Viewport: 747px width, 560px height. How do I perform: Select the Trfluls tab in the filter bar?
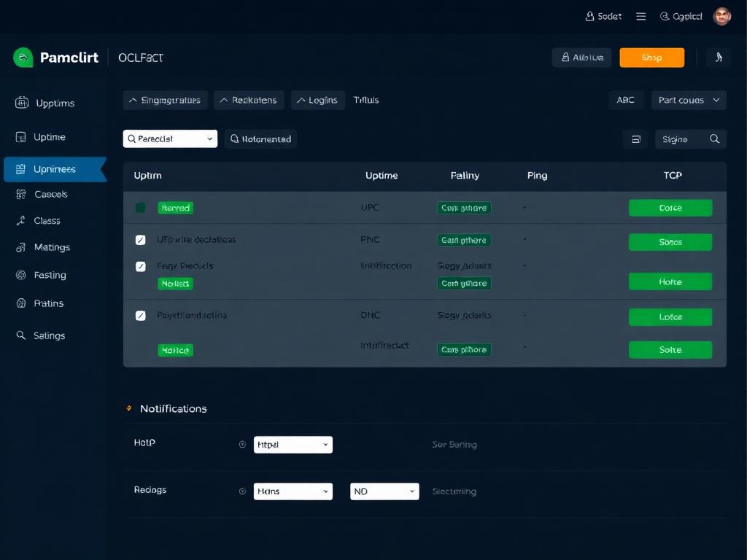click(x=365, y=100)
